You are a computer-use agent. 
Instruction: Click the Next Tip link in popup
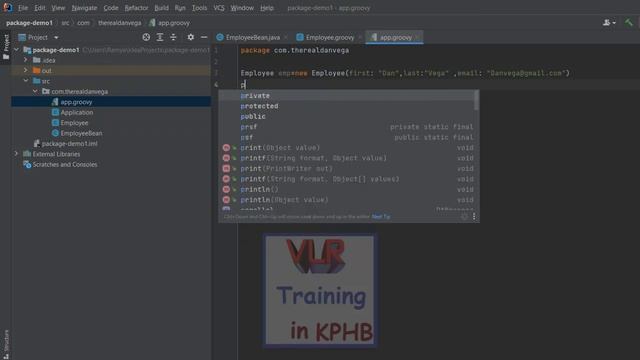pos(381,217)
